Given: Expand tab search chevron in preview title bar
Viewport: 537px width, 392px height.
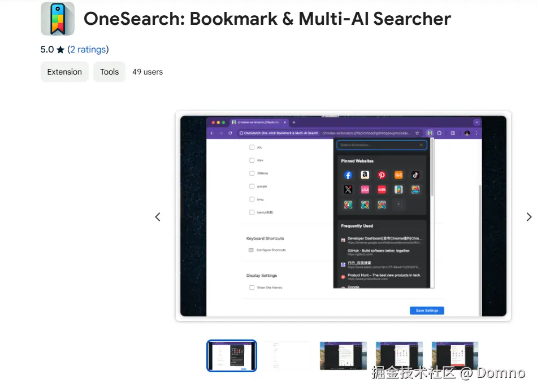Looking at the screenshot, I should click(x=477, y=122).
